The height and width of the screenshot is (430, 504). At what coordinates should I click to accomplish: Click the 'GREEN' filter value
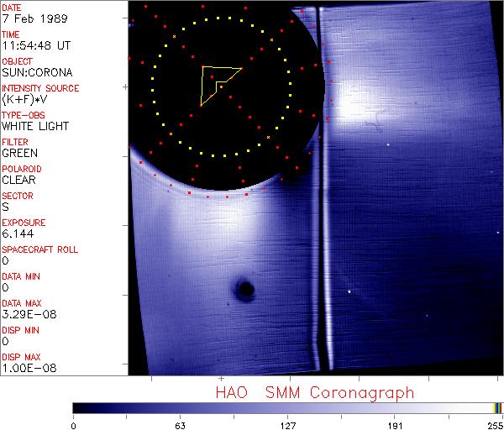pyautogui.click(x=19, y=153)
